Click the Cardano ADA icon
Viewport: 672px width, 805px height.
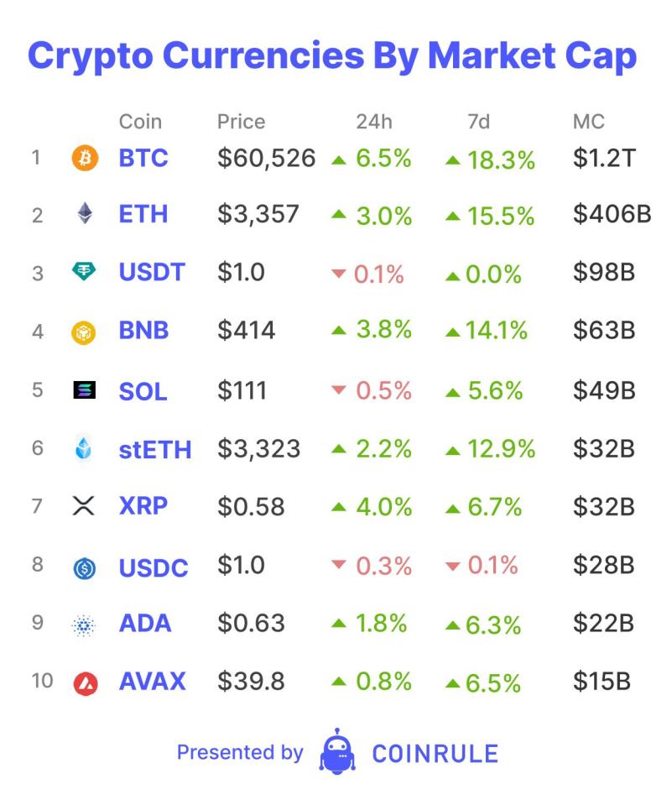tap(85, 625)
